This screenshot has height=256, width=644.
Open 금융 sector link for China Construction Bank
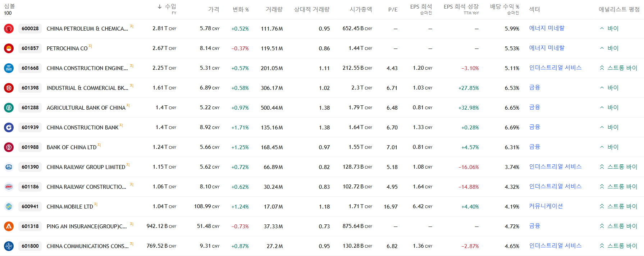pos(534,127)
